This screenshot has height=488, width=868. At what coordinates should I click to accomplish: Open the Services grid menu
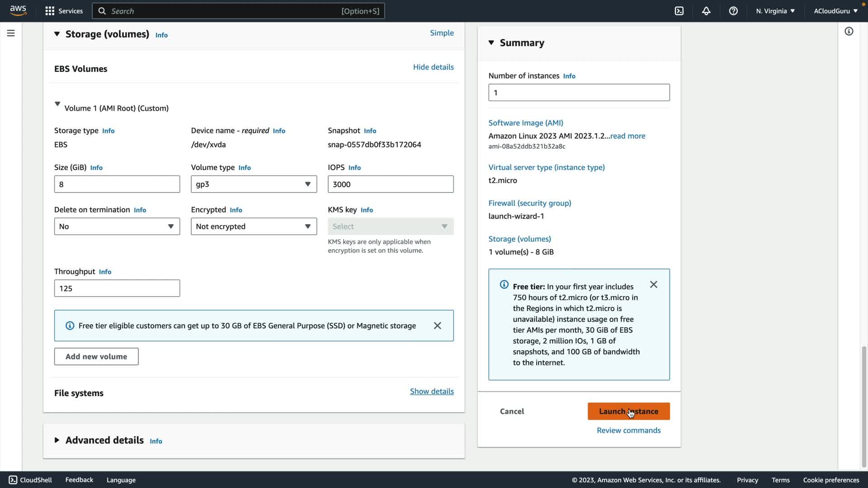tap(64, 11)
